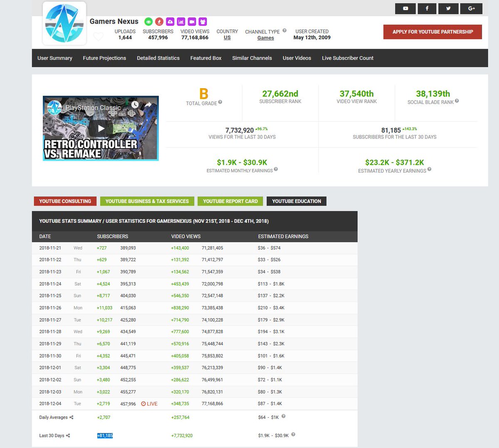Open the Detailed Statistics tab

(158, 58)
